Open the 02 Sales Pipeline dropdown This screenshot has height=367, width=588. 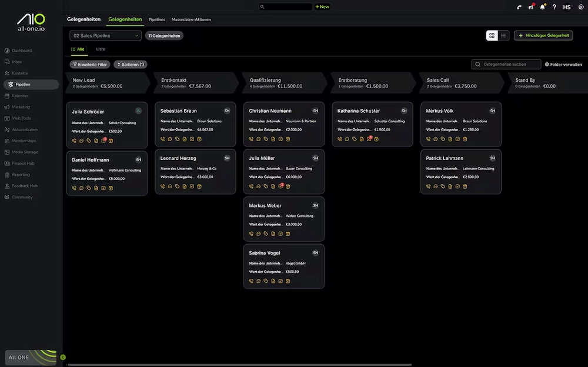(x=105, y=36)
